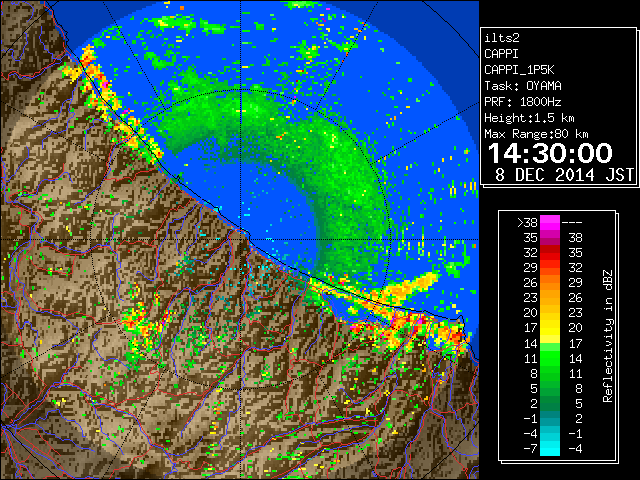Click the PRF: 1800Hz text
The width and height of the screenshot is (640, 480).
522,102
